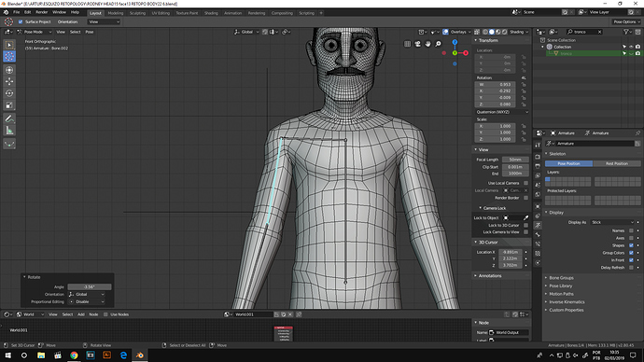
Task: Open the Render menu
Action: pos(41,12)
